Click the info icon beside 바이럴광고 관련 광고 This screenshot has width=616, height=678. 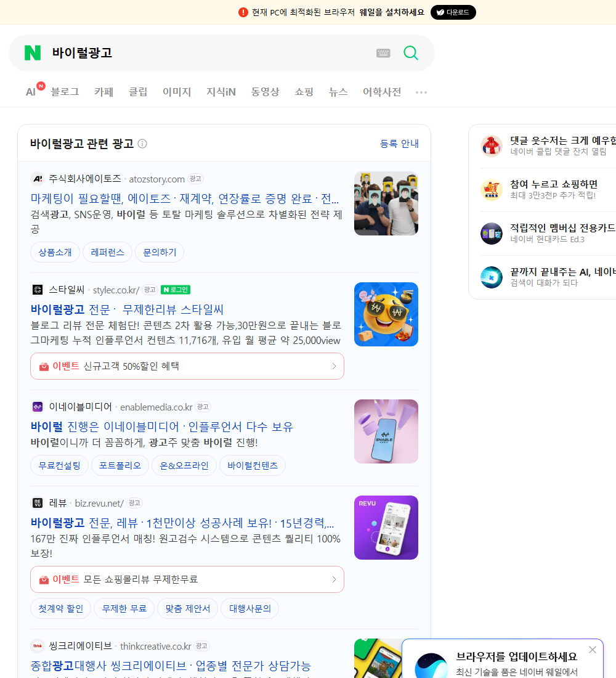click(142, 144)
